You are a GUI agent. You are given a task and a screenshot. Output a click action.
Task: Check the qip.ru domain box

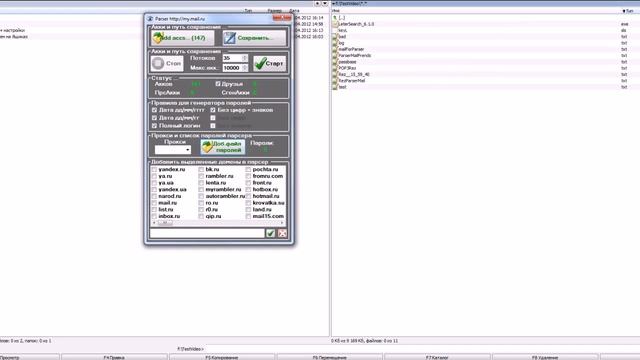pos(201,216)
